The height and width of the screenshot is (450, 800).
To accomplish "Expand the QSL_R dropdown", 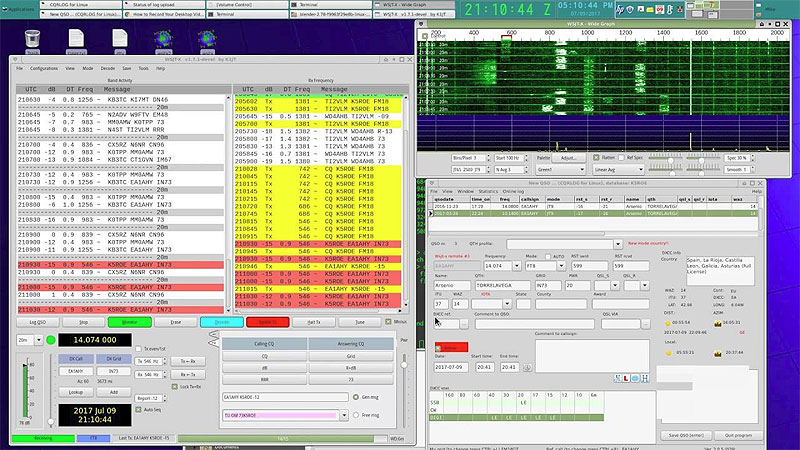I will [645, 285].
